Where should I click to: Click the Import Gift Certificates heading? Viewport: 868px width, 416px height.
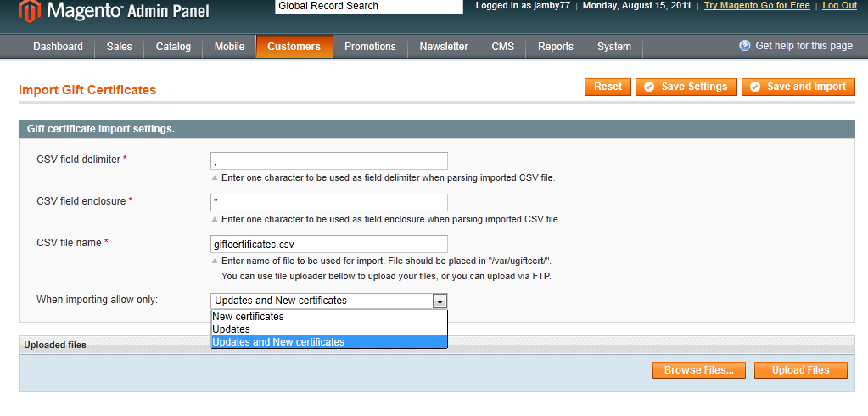87,90
